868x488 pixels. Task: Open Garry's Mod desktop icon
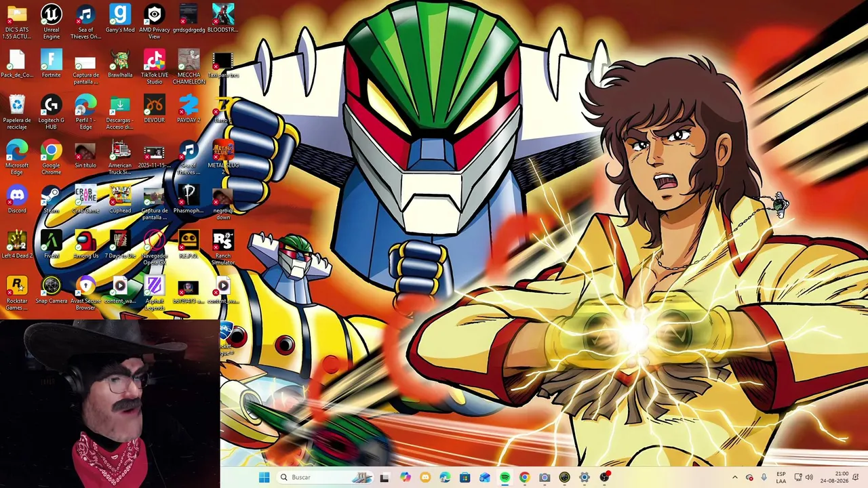[119, 19]
